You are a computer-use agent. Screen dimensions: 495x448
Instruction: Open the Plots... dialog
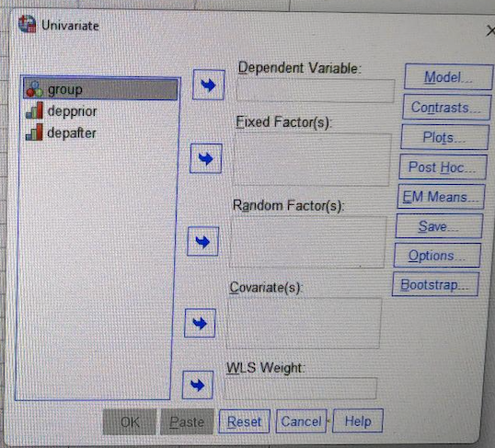click(x=444, y=137)
